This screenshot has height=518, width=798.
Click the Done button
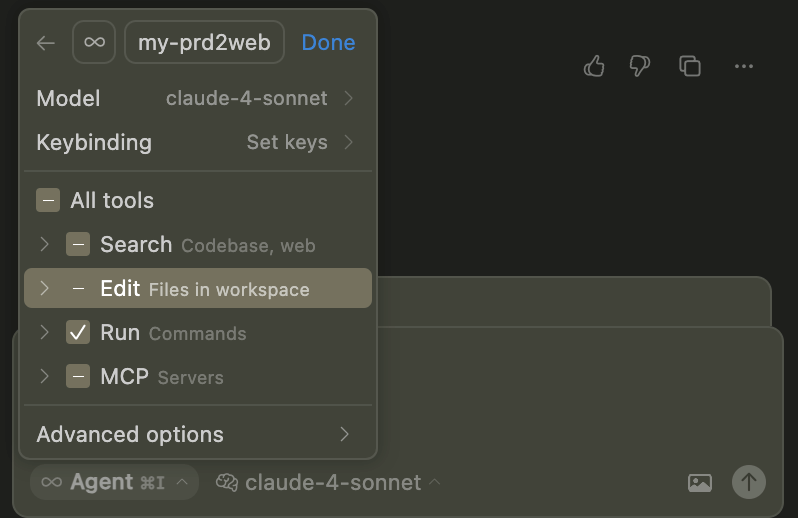click(x=328, y=43)
